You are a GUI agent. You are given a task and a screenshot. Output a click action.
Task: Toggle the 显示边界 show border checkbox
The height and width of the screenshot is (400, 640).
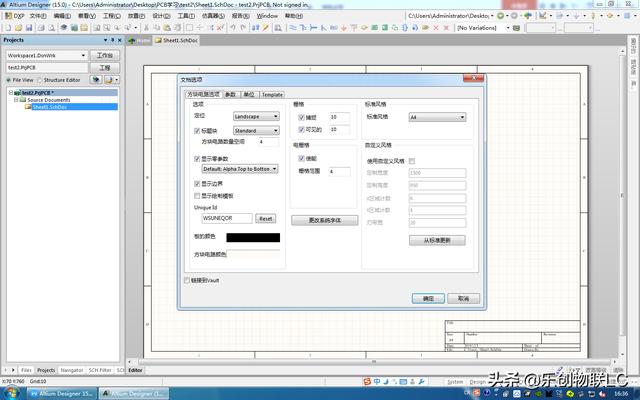[x=197, y=184]
